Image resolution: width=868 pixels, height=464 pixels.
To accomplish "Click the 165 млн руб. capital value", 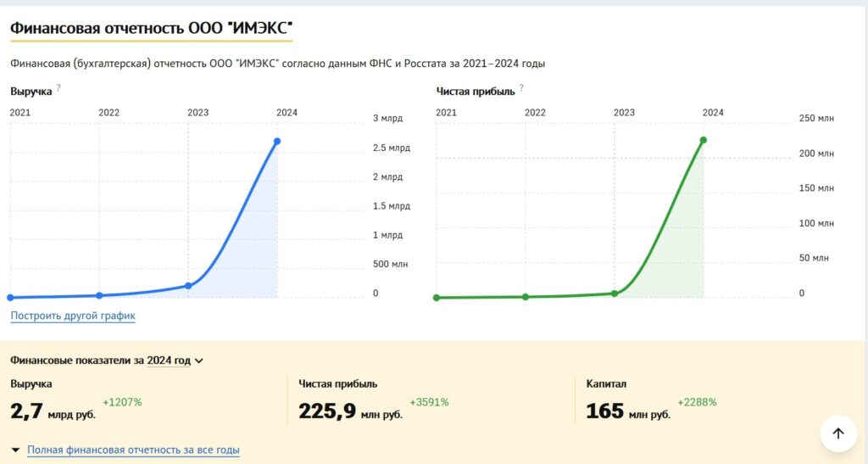I will (628, 411).
